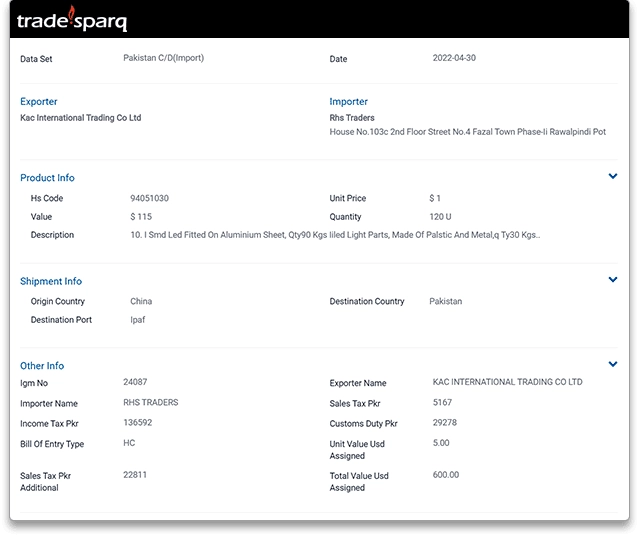Click Destination Port value Ipaf

[137, 320]
